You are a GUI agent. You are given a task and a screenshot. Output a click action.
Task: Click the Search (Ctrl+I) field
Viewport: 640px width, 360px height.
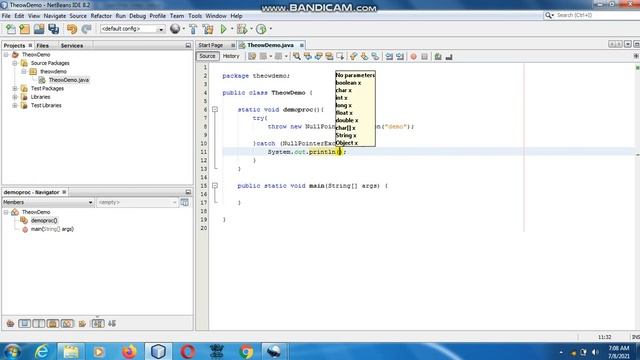596,15
